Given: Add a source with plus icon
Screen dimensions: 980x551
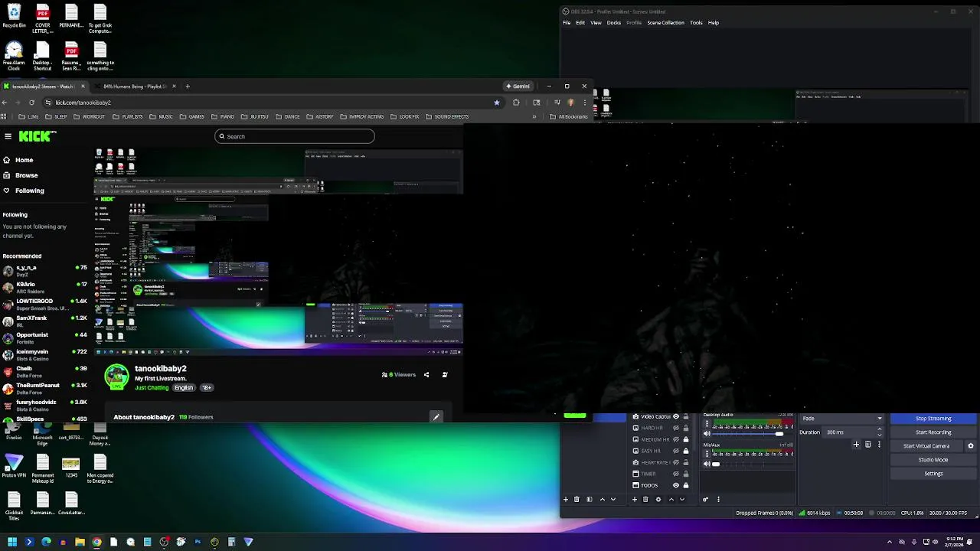Looking at the screenshot, I should click(x=635, y=499).
